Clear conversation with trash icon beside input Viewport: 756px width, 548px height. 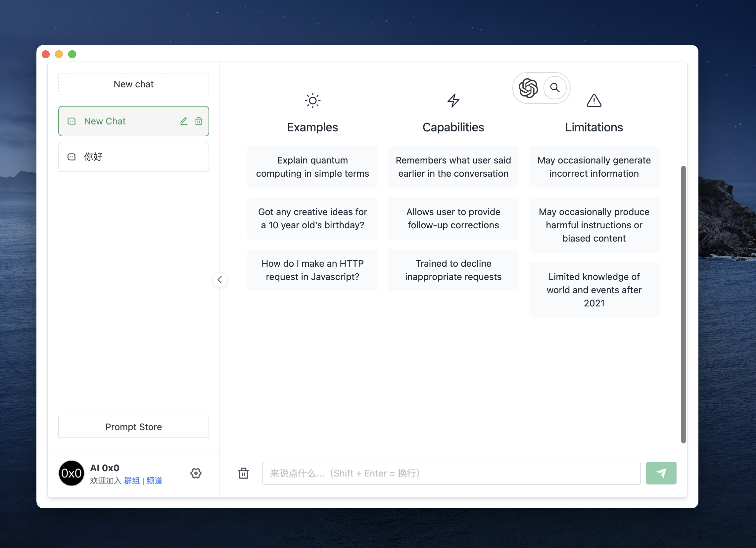point(244,473)
